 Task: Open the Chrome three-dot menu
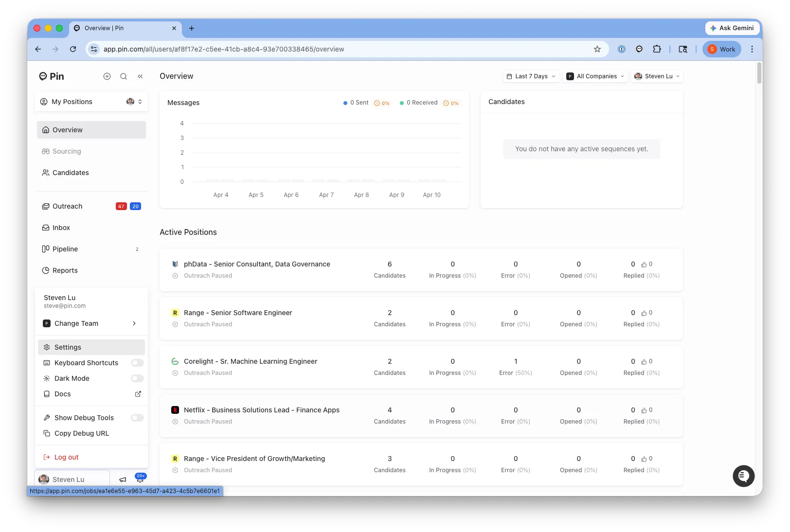[x=752, y=49]
